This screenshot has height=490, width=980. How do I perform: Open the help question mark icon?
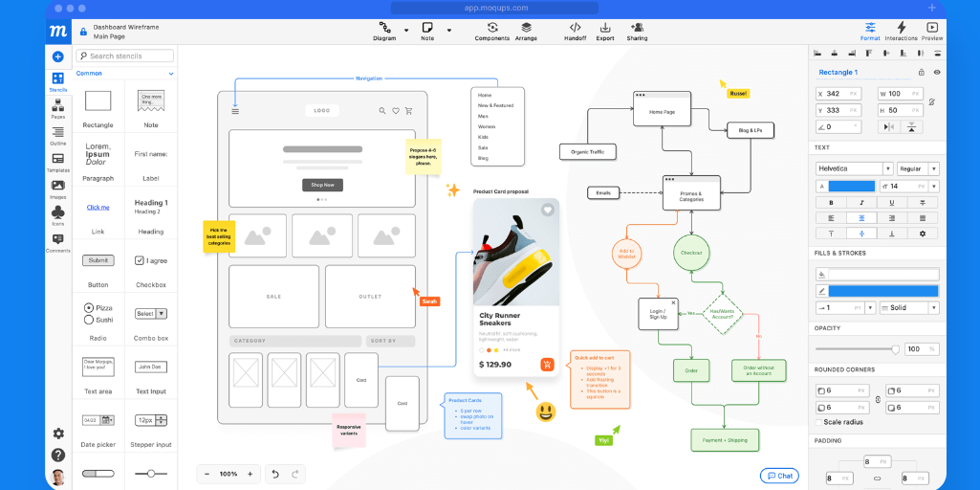tap(58, 455)
